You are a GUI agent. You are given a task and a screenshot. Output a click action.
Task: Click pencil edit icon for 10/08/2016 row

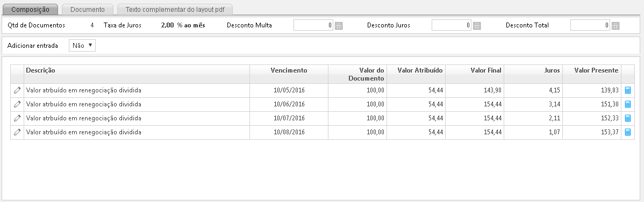(17, 132)
